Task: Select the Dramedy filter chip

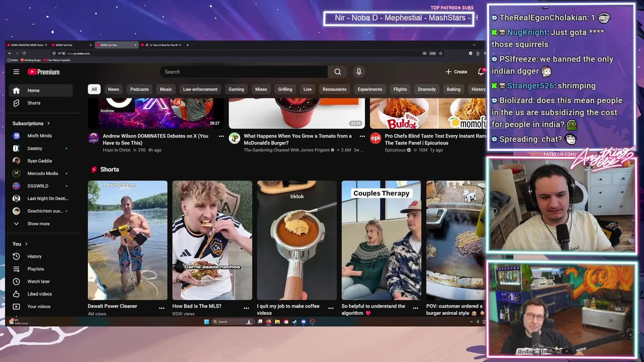Action: pyautogui.click(x=427, y=89)
